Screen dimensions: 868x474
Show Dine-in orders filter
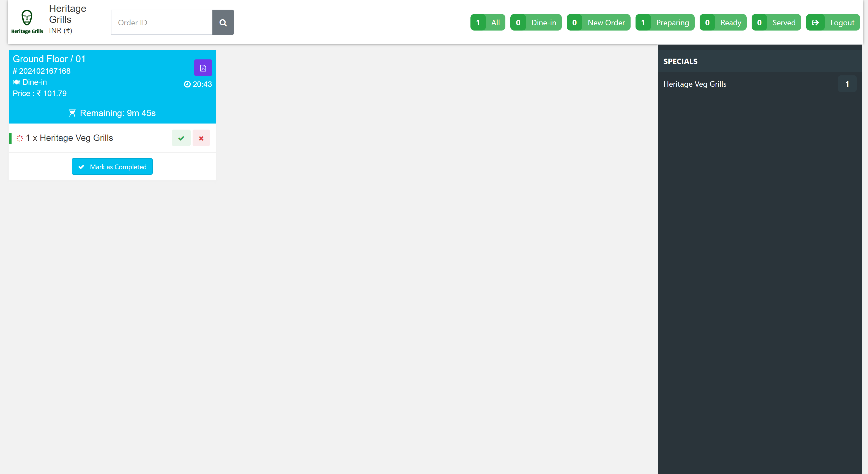click(536, 23)
